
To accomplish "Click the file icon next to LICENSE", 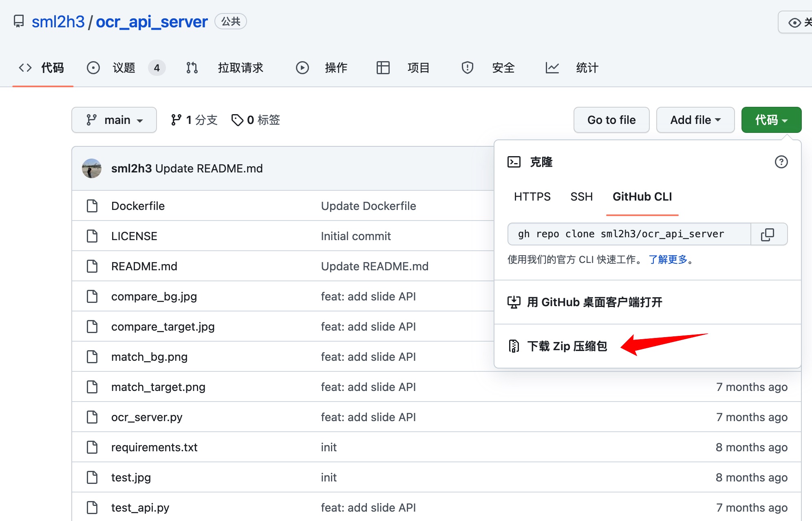I will (x=92, y=236).
